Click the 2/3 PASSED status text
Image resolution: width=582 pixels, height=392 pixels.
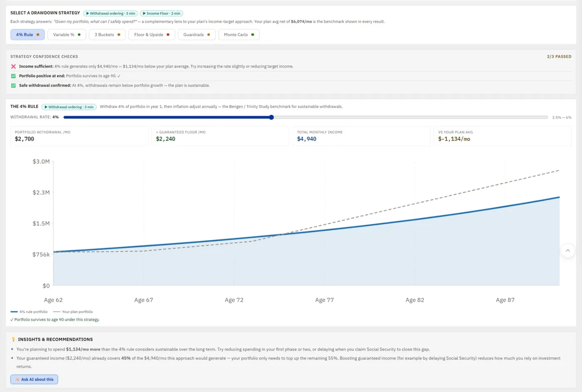point(559,57)
